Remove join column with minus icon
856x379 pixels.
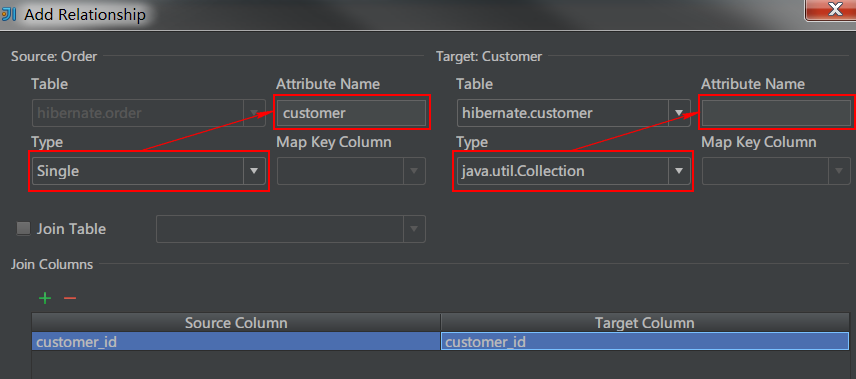(70, 298)
